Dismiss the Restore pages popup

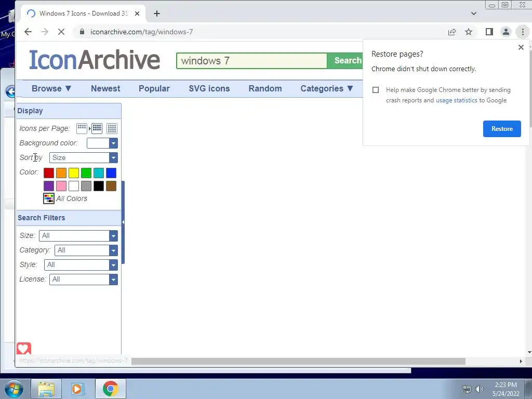click(521, 47)
